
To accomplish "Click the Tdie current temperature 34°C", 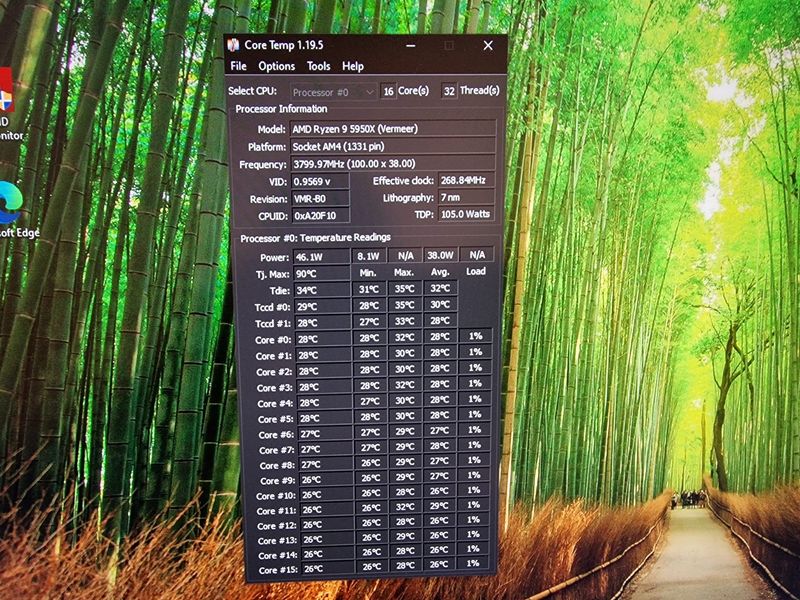I will pyautogui.click(x=322, y=290).
